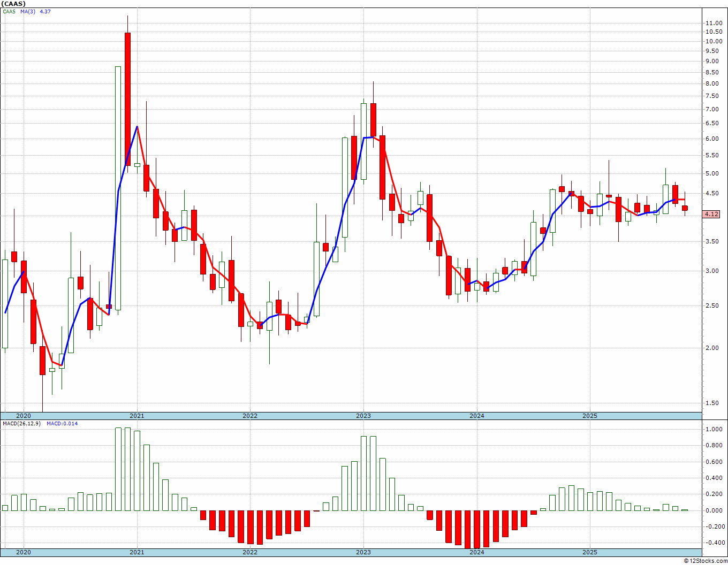The width and height of the screenshot is (728, 565).
Task: Click 2022 on the MACD panel time axis
Action: [x=250, y=552]
